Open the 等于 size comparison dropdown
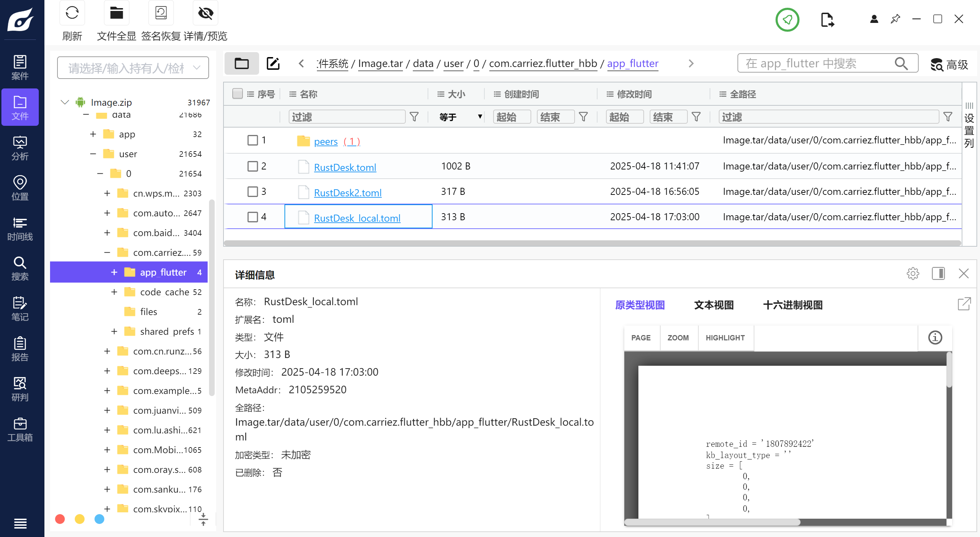The height and width of the screenshot is (537, 980). [460, 117]
